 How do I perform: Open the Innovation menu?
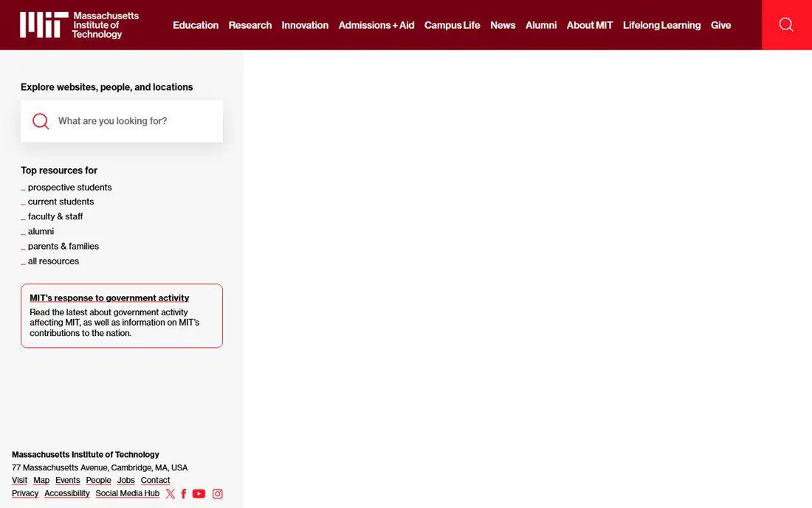coord(305,25)
